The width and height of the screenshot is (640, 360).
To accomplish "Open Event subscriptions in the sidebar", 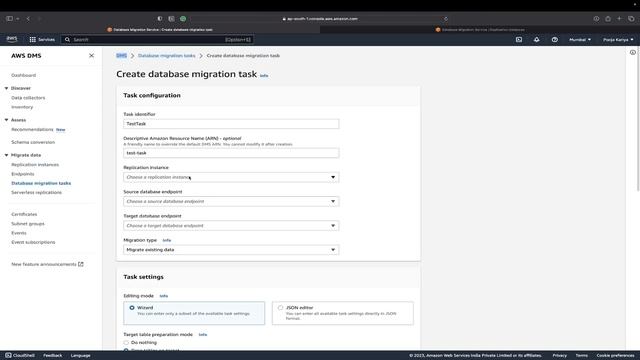I will [33, 242].
